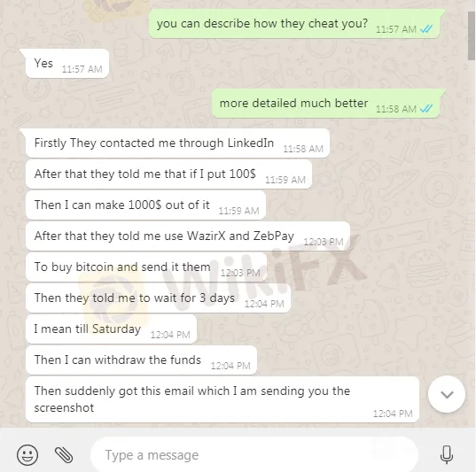Click the 'contacted me through LinkedIn' message
The image size is (476, 472).
pyautogui.click(x=177, y=143)
